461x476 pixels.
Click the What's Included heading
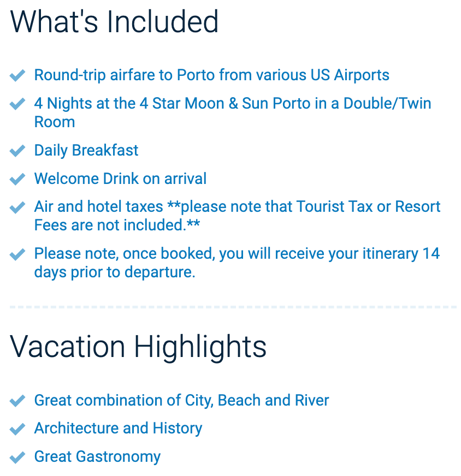[114, 21]
